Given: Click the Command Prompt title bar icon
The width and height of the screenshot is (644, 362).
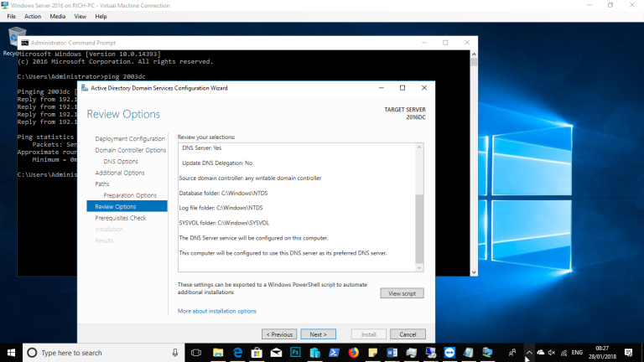Looking at the screenshot, I should (x=24, y=43).
